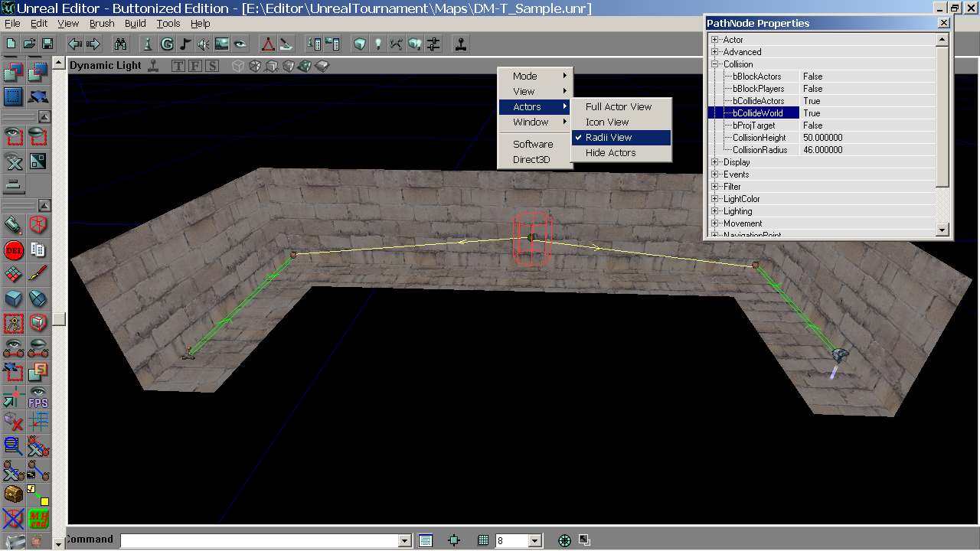This screenshot has width=980, height=551.
Task: Open the Actor class browser pawn icon
Action: [x=149, y=44]
